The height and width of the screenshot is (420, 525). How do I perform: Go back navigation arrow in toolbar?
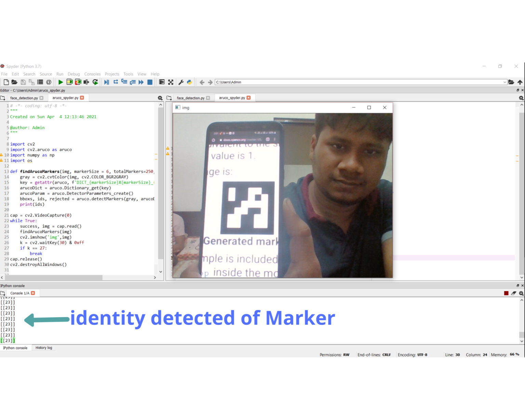coord(202,82)
